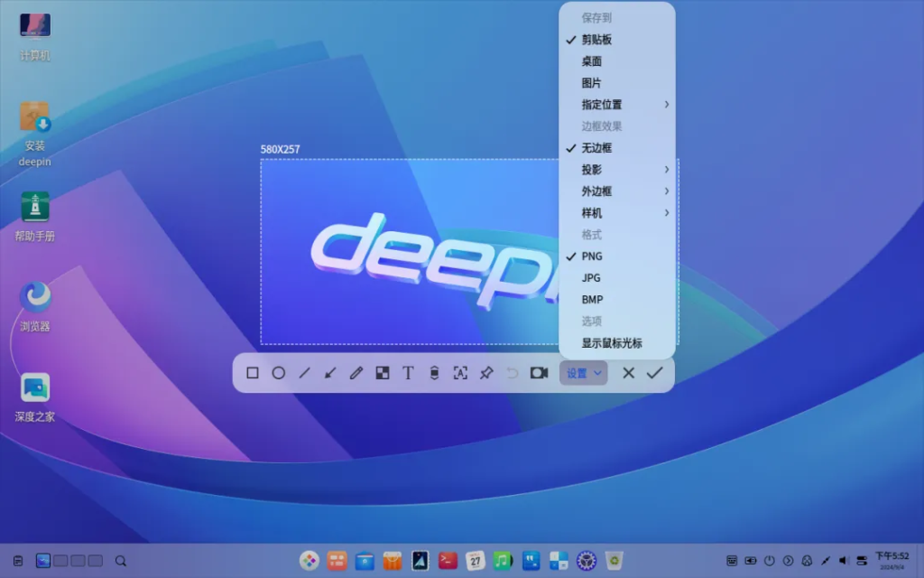Pick the pencil freehand tool
Image resolution: width=924 pixels, height=578 pixels.
[x=355, y=373]
